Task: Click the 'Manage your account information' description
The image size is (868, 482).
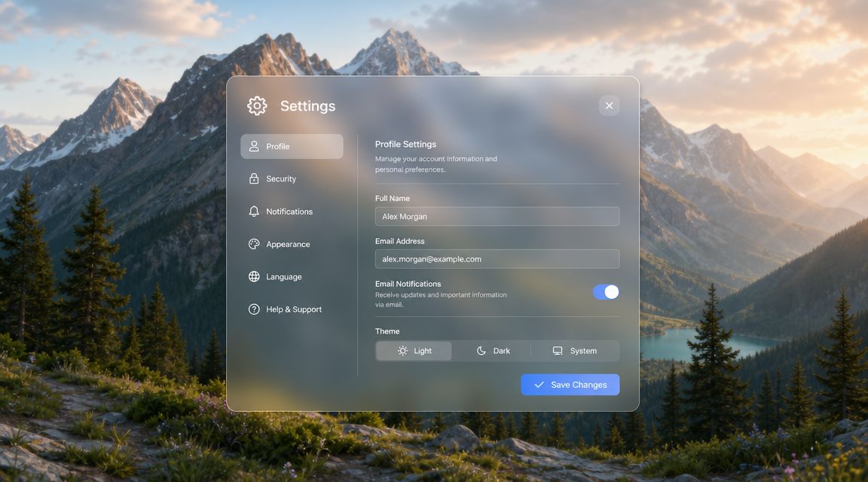Action: pyautogui.click(x=436, y=163)
